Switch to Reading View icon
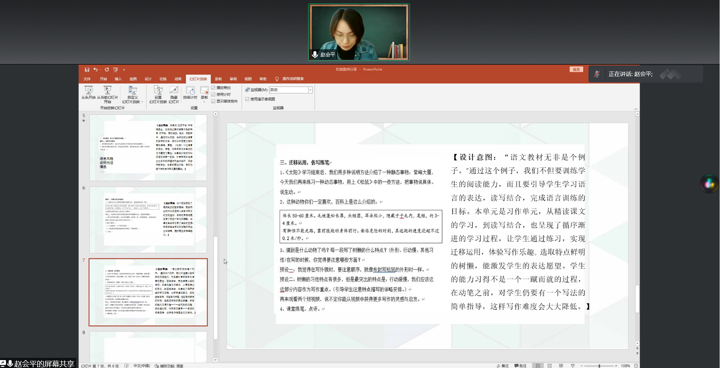Viewport: 720px width, 368px height. pyautogui.click(x=561, y=366)
